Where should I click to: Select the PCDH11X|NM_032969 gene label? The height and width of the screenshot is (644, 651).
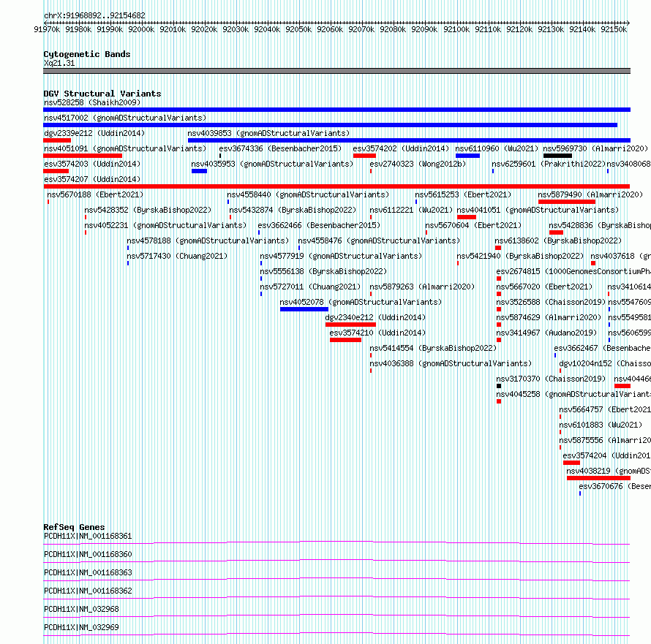click(81, 627)
